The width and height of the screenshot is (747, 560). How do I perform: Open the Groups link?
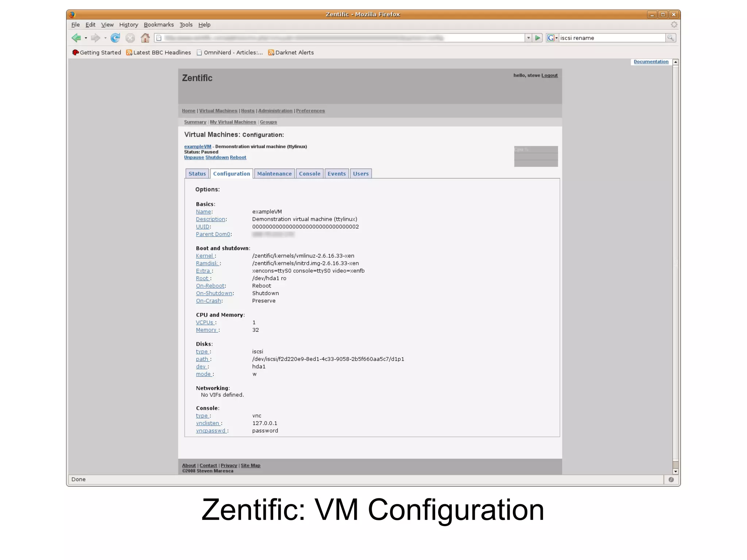pyautogui.click(x=268, y=122)
